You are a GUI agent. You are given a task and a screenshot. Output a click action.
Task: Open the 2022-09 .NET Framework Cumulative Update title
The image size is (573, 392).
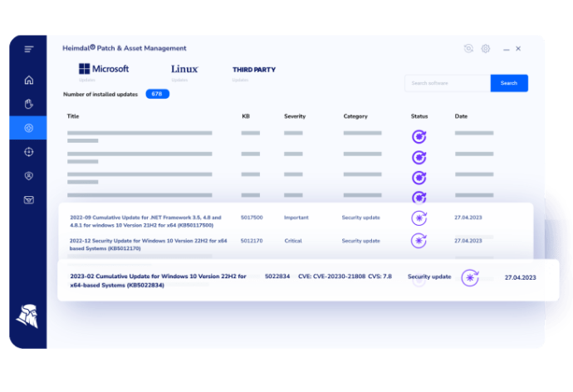[x=145, y=222]
